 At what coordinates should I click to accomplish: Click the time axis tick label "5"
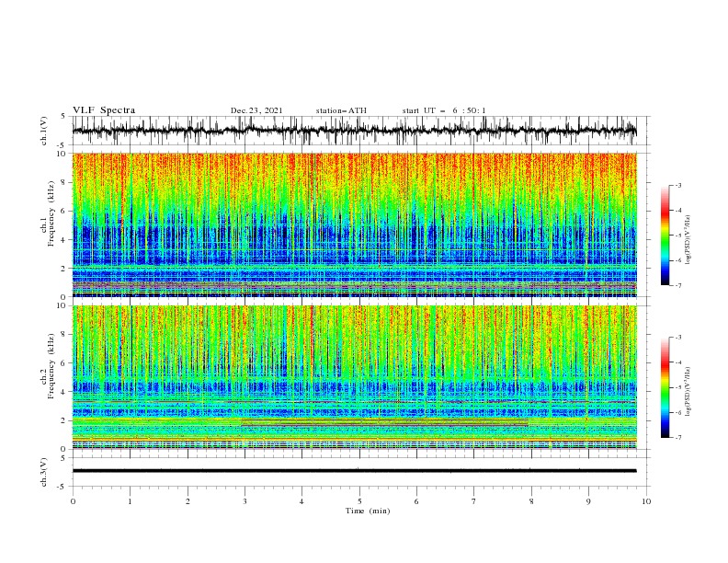point(359,501)
